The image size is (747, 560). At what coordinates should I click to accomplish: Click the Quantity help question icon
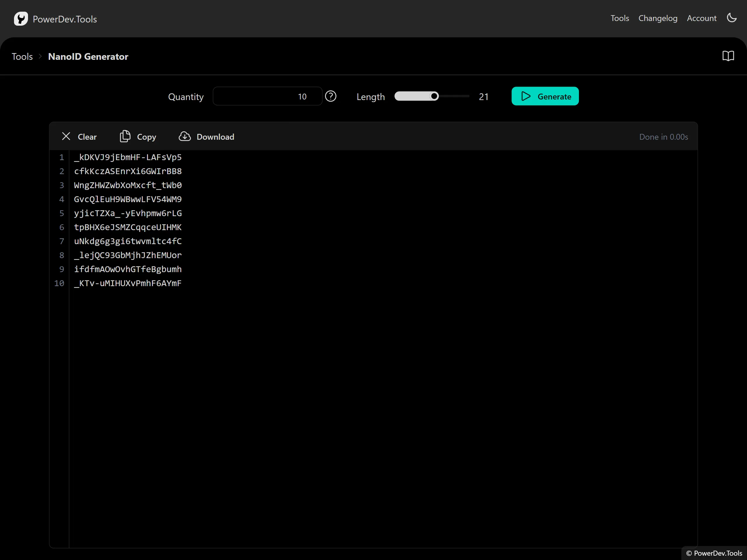tap(331, 96)
